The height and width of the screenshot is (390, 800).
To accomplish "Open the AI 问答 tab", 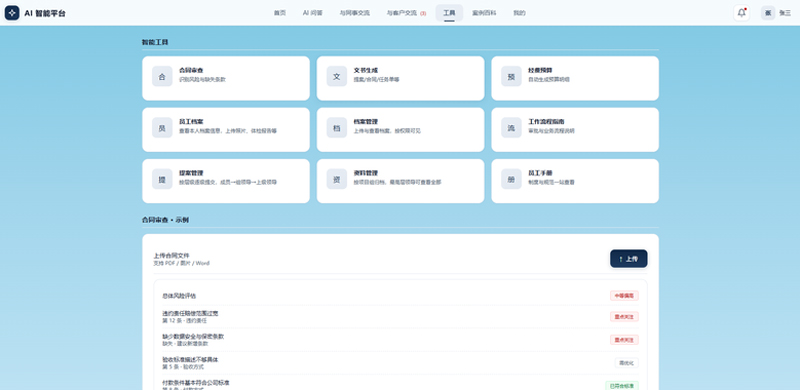I will 312,13.
